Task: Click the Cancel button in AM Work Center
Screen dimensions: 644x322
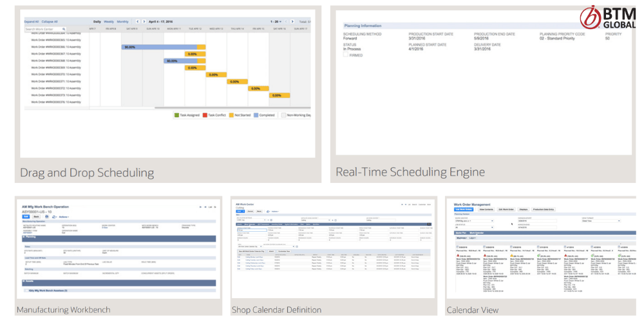Action: pos(250,211)
